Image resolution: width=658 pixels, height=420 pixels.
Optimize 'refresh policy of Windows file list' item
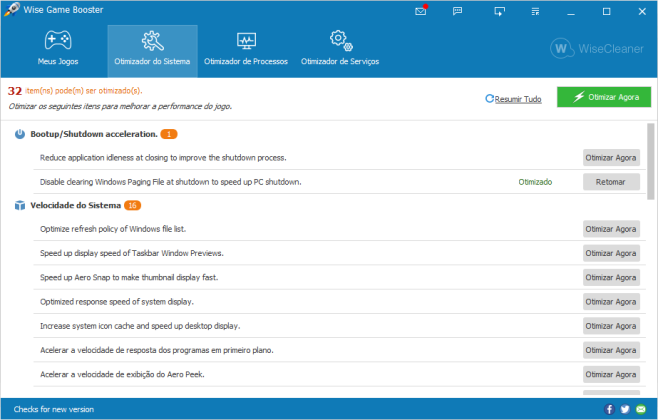coord(611,229)
